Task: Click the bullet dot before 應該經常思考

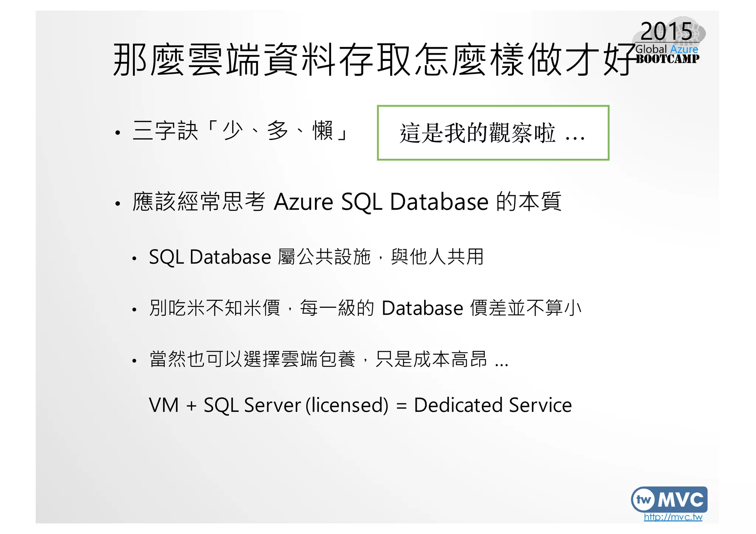Action: (x=117, y=203)
